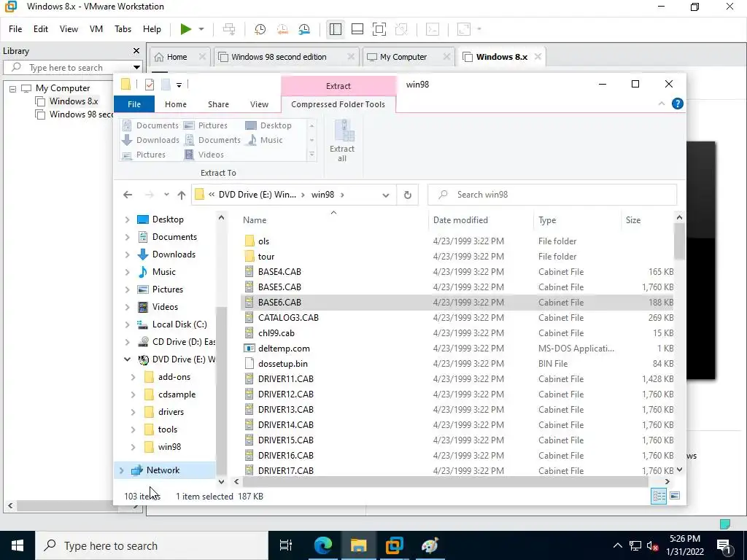Open the Explorer File tab

[134, 104]
